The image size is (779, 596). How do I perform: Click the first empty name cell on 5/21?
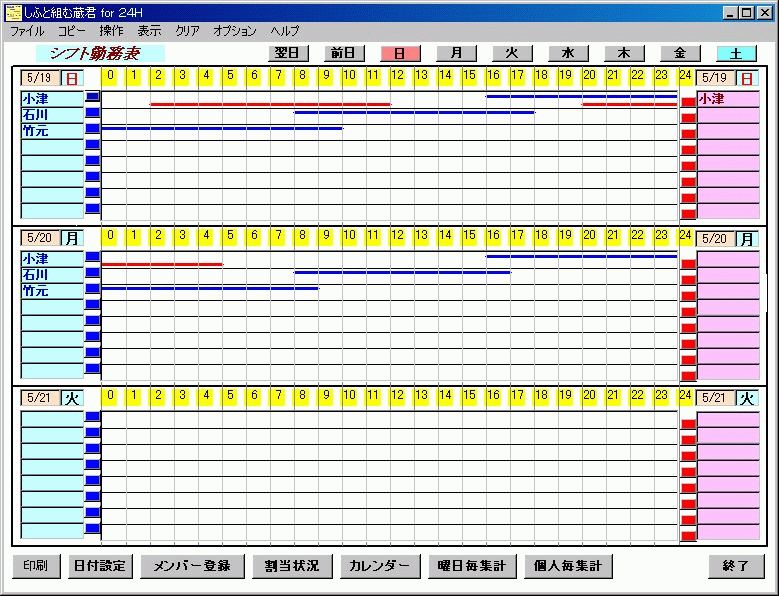pyautogui.click(x=52, y=419)
